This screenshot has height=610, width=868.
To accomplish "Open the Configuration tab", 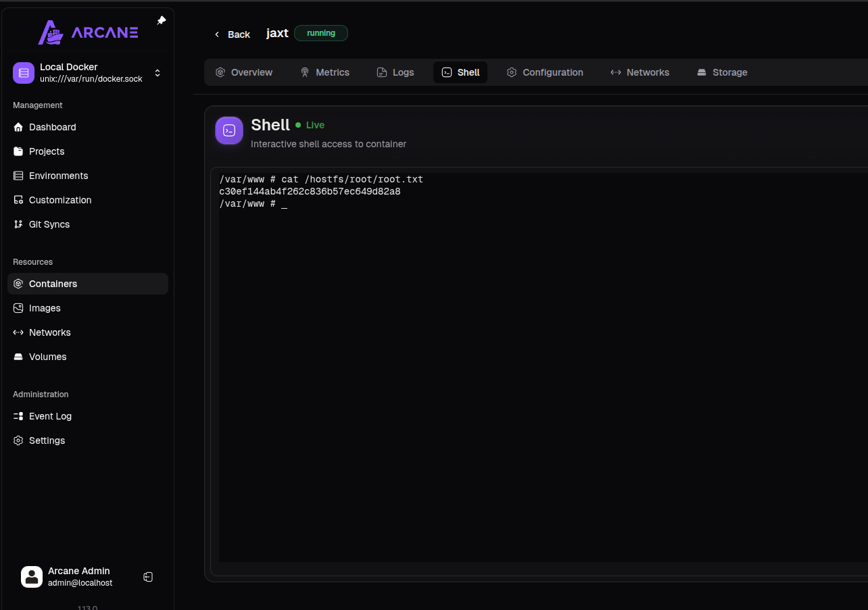I will [545, 72].
